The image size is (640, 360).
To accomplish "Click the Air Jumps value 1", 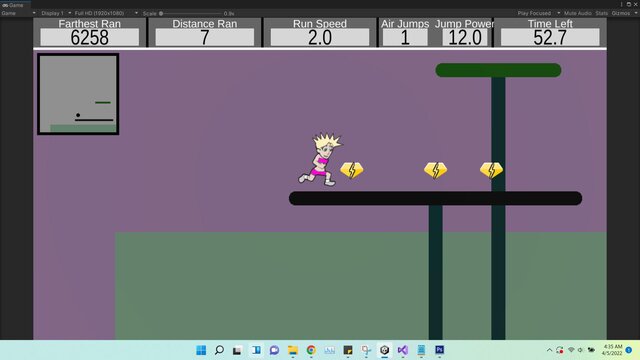I will pos(405,38).
